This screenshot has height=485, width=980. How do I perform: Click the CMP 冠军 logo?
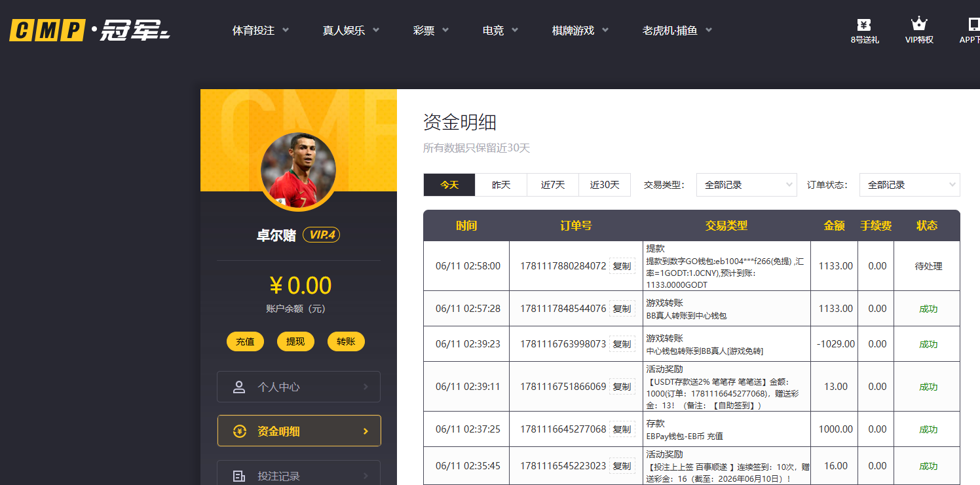pos(90,30)
